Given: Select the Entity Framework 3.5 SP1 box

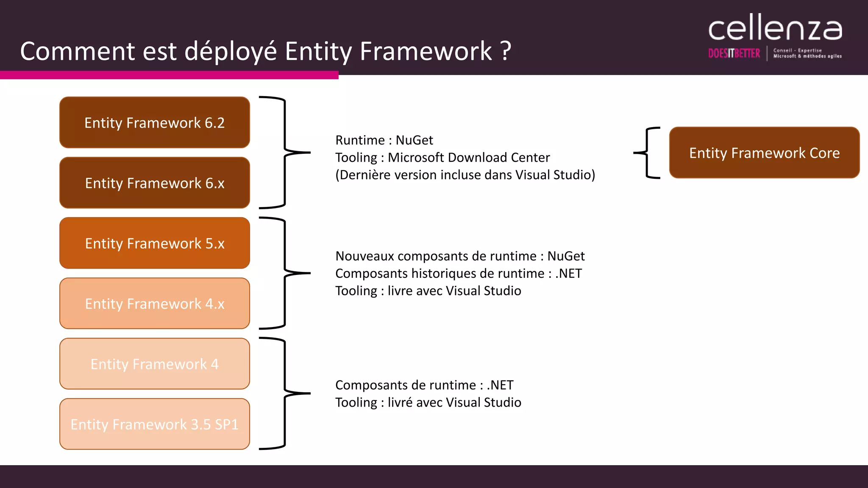Looking at the screenshot, I should 155,424.
